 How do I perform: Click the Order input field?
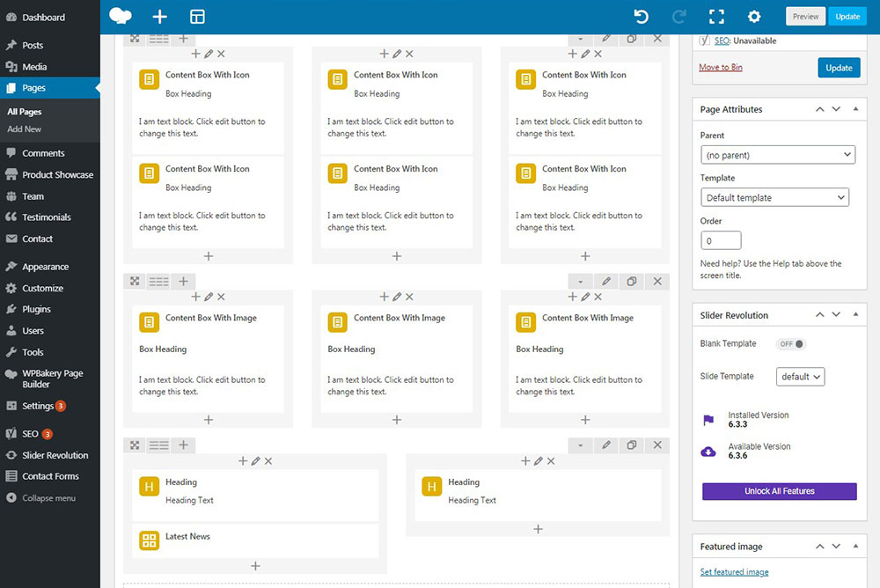click(x=721, y=240)
